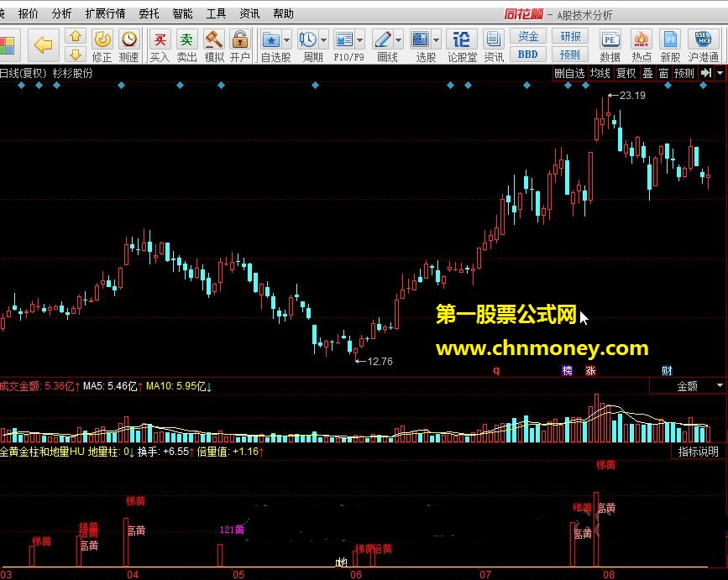Select the 画线 (draw line) pencil tool
This screenshot has height=580, width=728.
tap(384, 40)
